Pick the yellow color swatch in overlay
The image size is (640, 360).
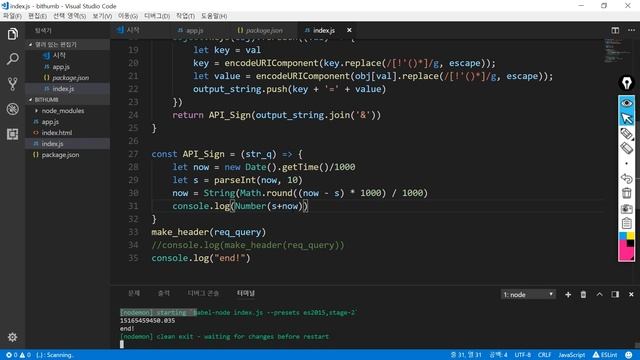[631, 236]
